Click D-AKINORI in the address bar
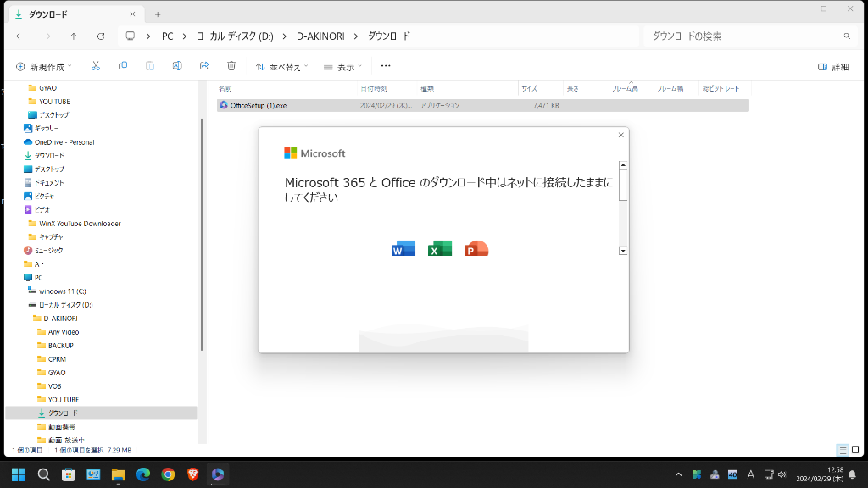Image resolution: width=868 pixels, height=488 pixels. click(x=320, y=36)
